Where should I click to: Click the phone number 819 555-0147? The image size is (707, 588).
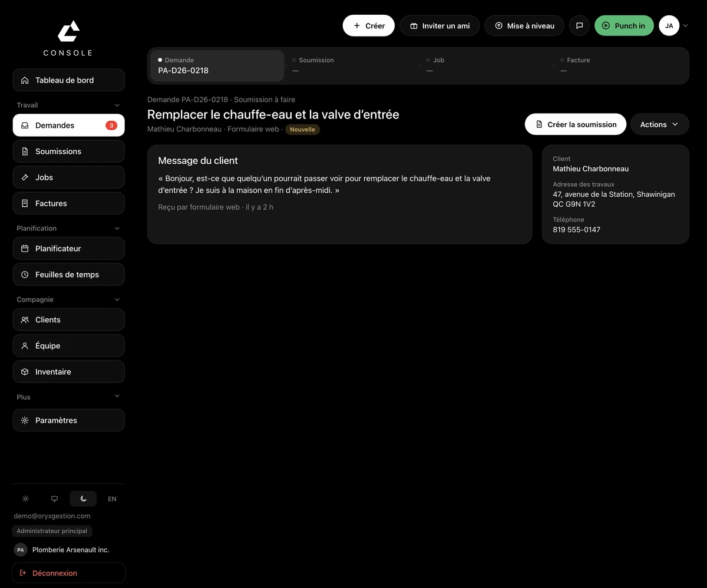pos(576,230)
